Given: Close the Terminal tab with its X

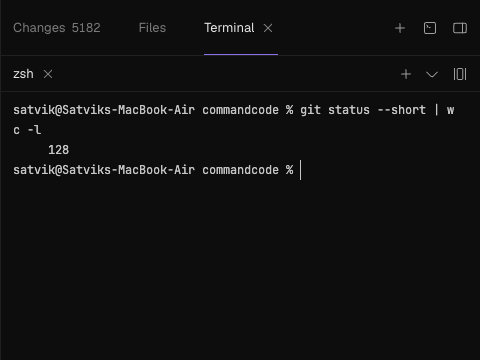Looking at the screenshot, I should coord(268,28).
